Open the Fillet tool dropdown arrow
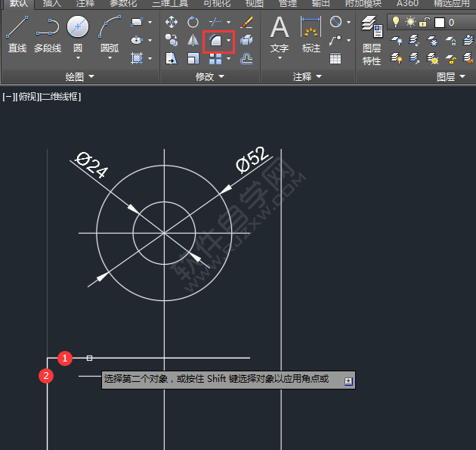The width and height of the screenshot is (476, 450). 229,40
